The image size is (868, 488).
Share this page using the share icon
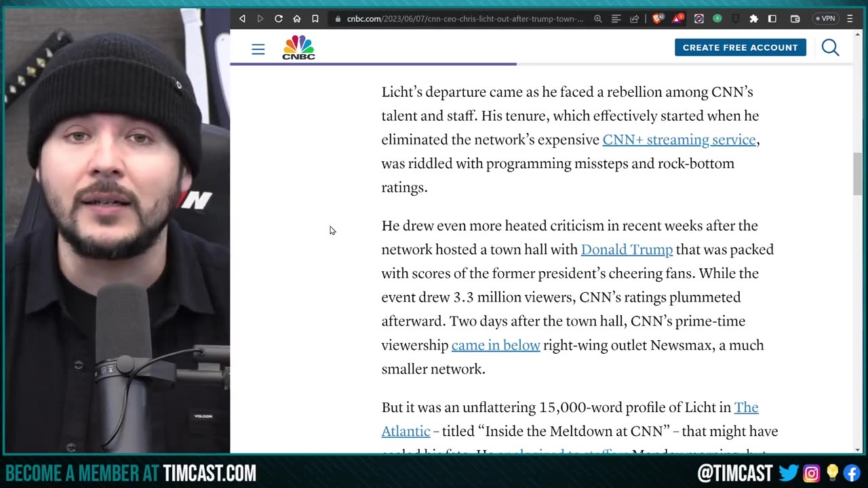(x=634, y=19)
